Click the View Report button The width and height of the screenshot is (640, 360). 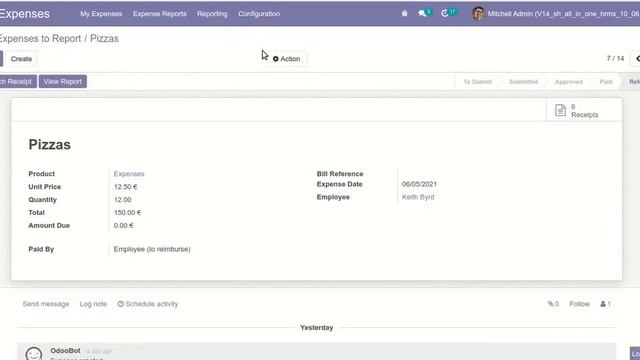(62, 82)
